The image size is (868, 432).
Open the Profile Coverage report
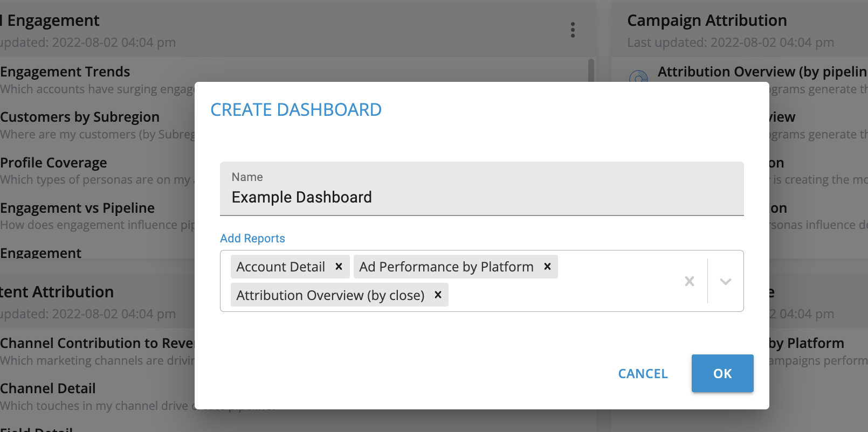53,163
